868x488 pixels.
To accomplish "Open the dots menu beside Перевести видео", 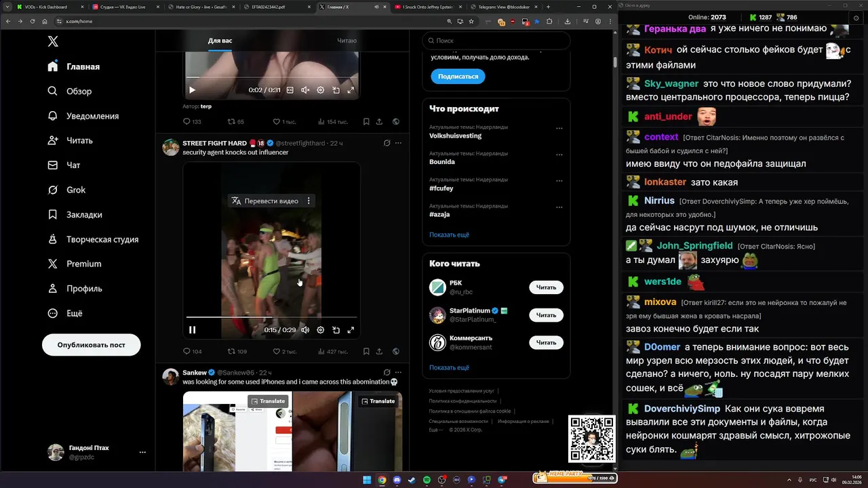I will coord(309,201).
